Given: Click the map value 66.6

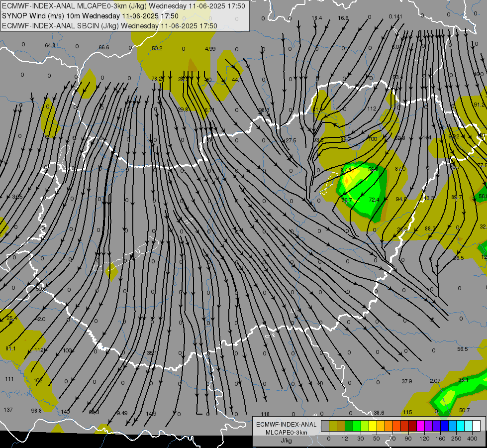Looking at the screenshot, I should tap(104, 47).
